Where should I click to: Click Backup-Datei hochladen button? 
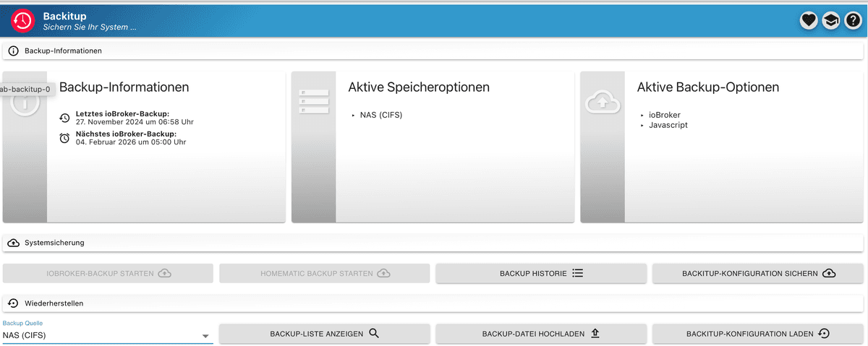coord(541,334)
